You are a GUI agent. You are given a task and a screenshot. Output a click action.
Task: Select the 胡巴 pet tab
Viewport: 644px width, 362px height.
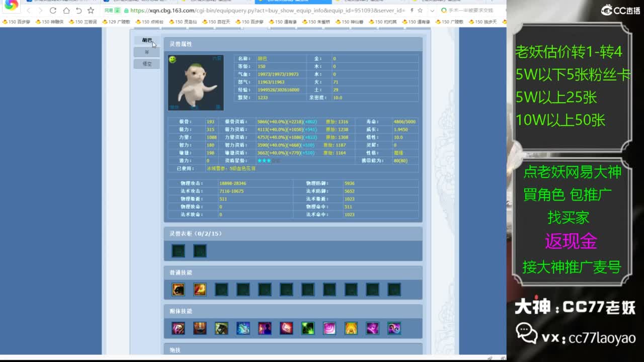click(x=146, y=40)
